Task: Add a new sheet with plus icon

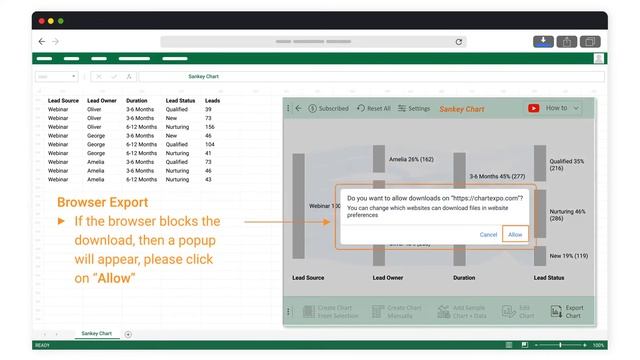Action: [128, 334]
